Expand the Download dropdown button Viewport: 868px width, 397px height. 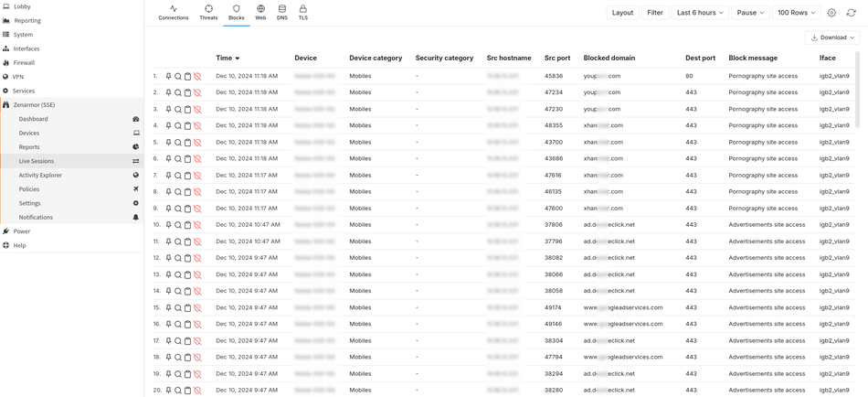tap(832, 38)
